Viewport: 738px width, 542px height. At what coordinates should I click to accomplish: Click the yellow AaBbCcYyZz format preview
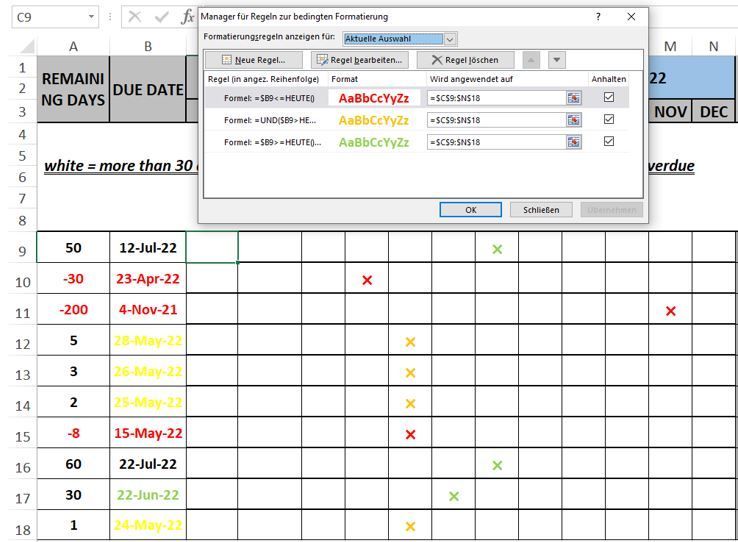[x=374, y=120]
